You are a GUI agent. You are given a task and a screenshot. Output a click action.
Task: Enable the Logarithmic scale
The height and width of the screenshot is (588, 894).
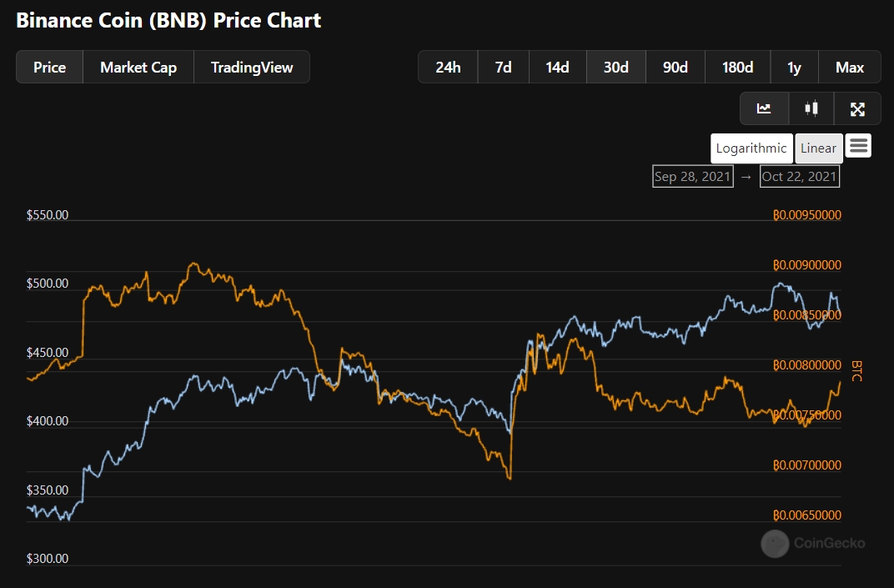pyautogui.click(x=751, y=148)
